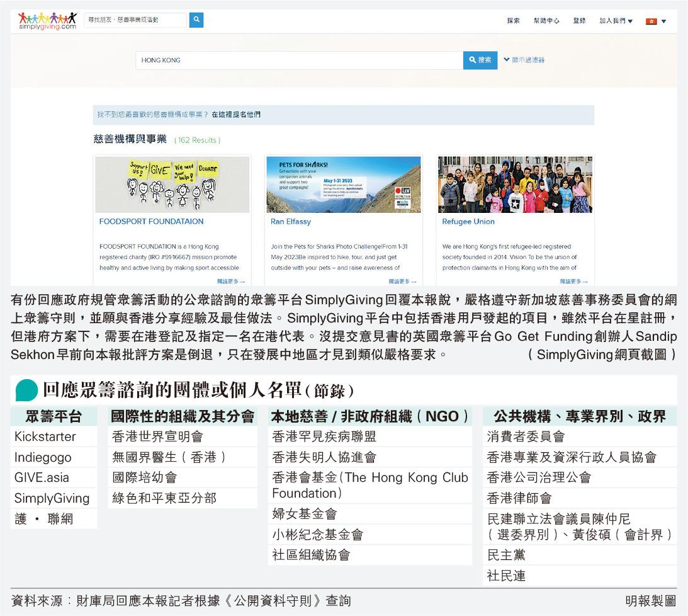Click the Kickstarter table cell

[54, 436]
